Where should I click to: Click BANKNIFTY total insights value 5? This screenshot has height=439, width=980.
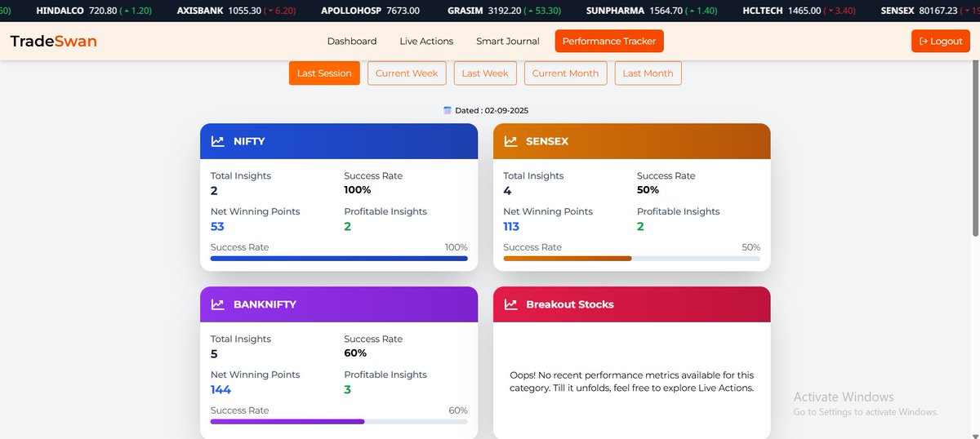pyautogui.click(x=214, y=353)
